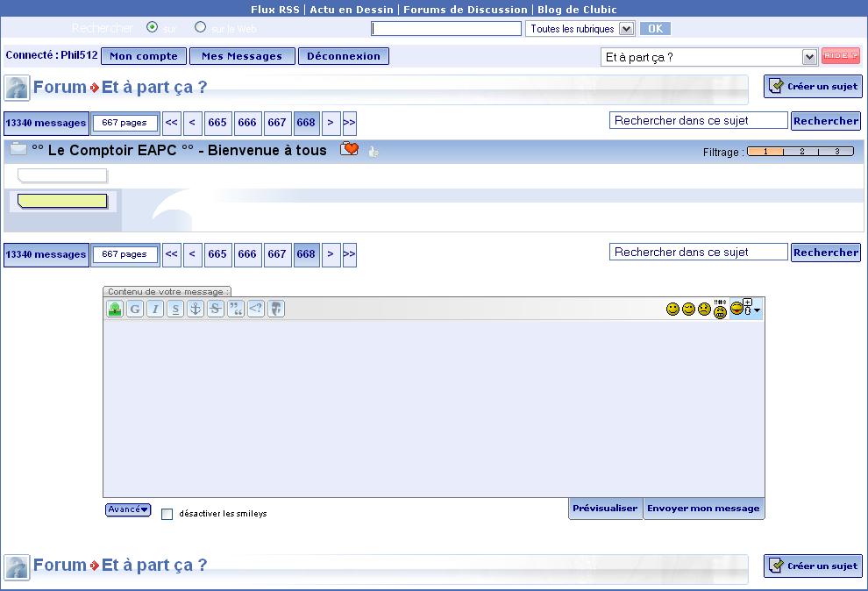Toggle italic formatting in message editor
This screenshot has width=868, height=591.
(155, 309)
